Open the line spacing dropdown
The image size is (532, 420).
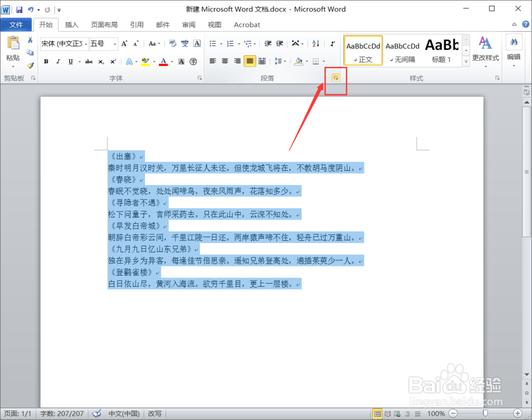[x=280, y=61]
